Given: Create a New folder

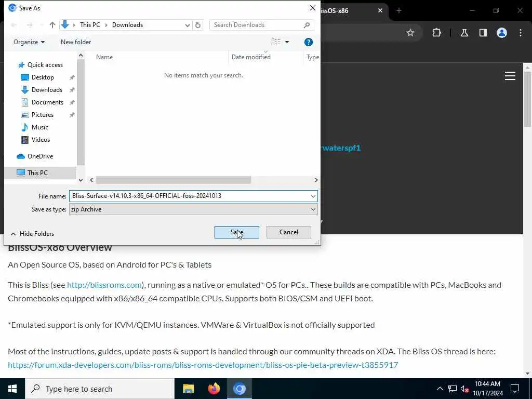Looking at the screenshot, I should (76, 42).
